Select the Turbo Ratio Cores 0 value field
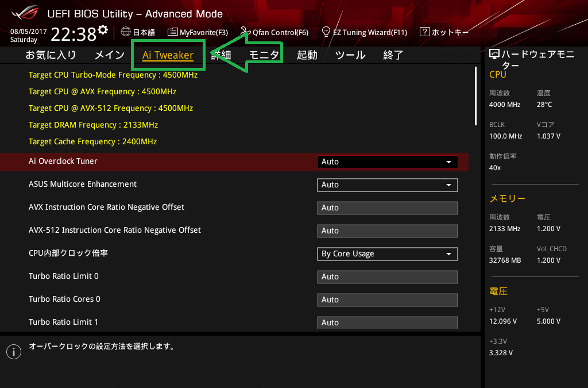The width and height of the screenshot is (588, 388). click(388, 300)
